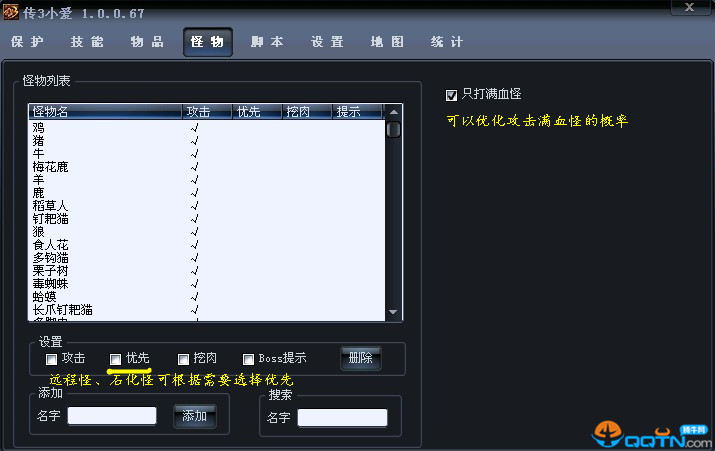This screenshot has width=715, height=451.
Task: Enable the Boss提示 checkbox
Action: [249, 359]
